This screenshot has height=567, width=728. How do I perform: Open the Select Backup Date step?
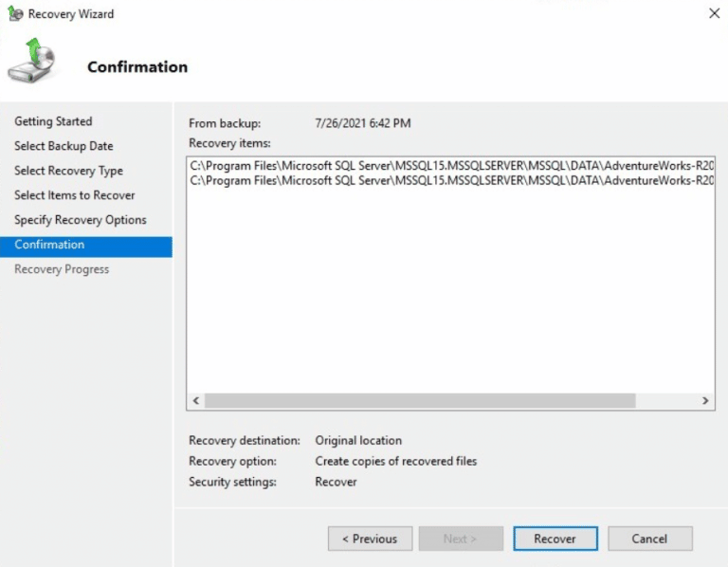[64, 146]
